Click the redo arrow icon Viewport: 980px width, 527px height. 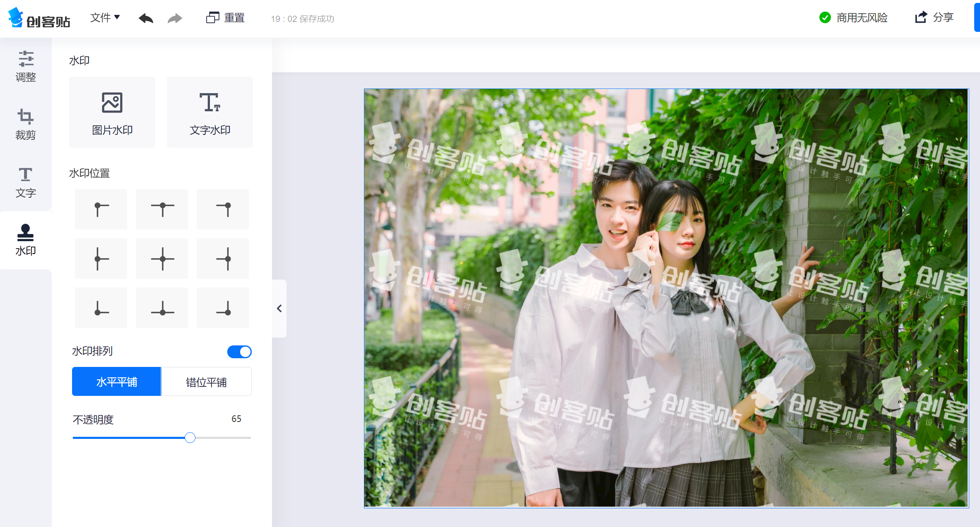coord(175,18)
